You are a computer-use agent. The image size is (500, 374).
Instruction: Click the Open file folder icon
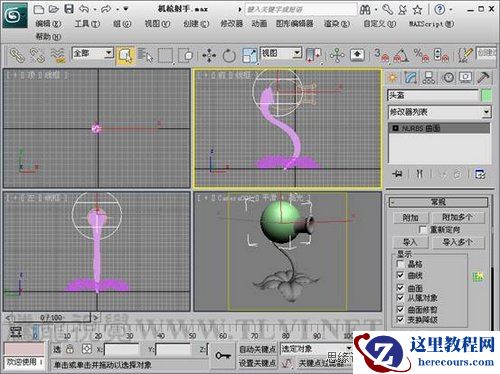tap(54, 9)
